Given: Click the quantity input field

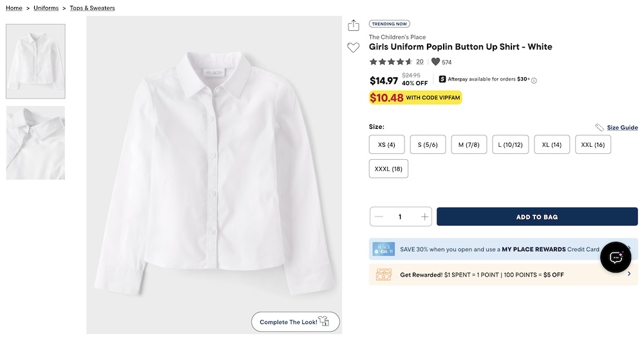Looking at the screenshot, I should [401, 217].
